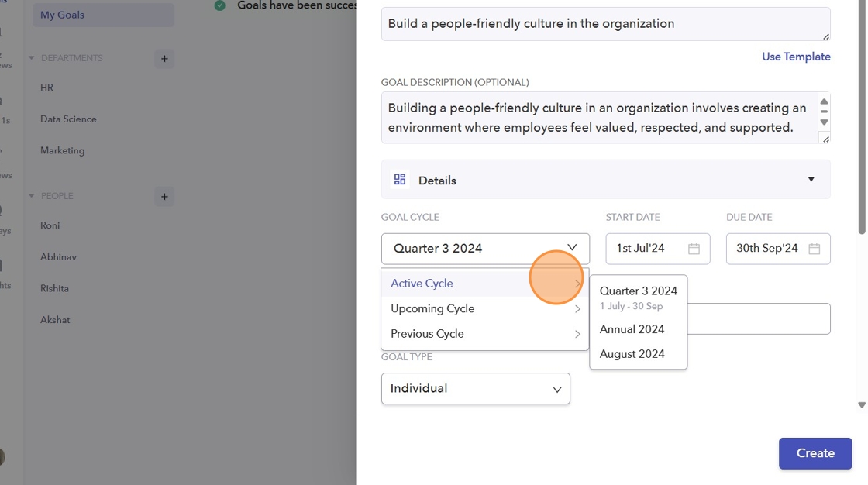Click the plus icon next to Departments
This screenshot has height=485, width=868.
tap(164, 59)
